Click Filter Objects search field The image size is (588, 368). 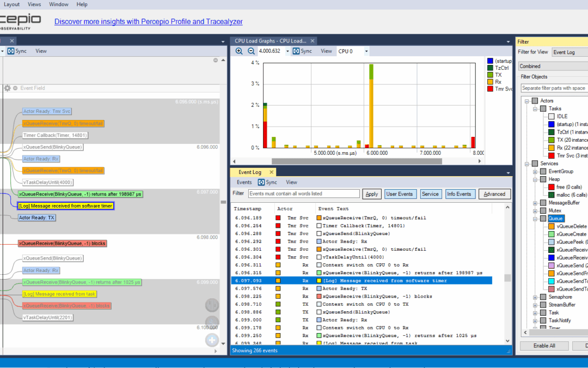pos(555,88)
